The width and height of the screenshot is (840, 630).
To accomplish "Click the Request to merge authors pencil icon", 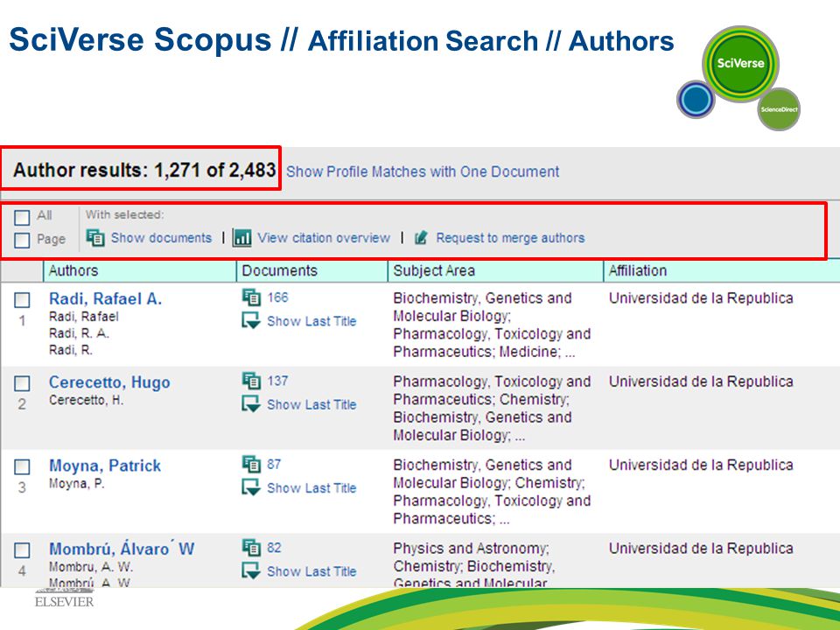I will [x=421, y=237].
